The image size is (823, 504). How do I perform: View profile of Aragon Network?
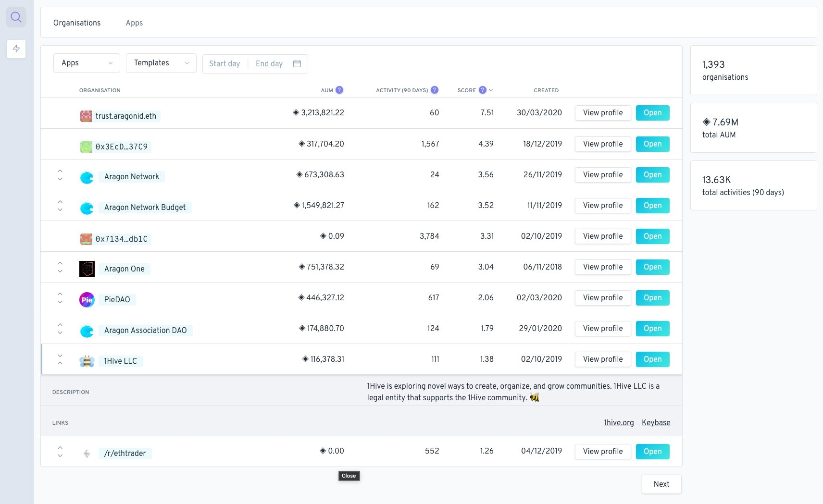603,175
